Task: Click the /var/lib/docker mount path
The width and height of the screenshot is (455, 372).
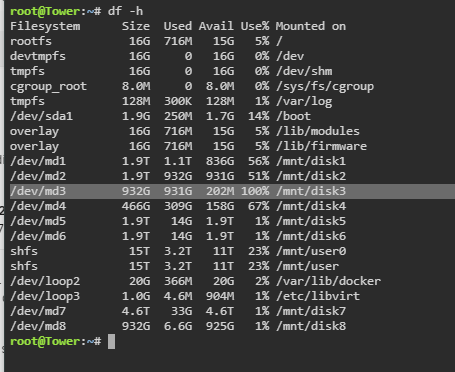Action: tap(328, 281)
